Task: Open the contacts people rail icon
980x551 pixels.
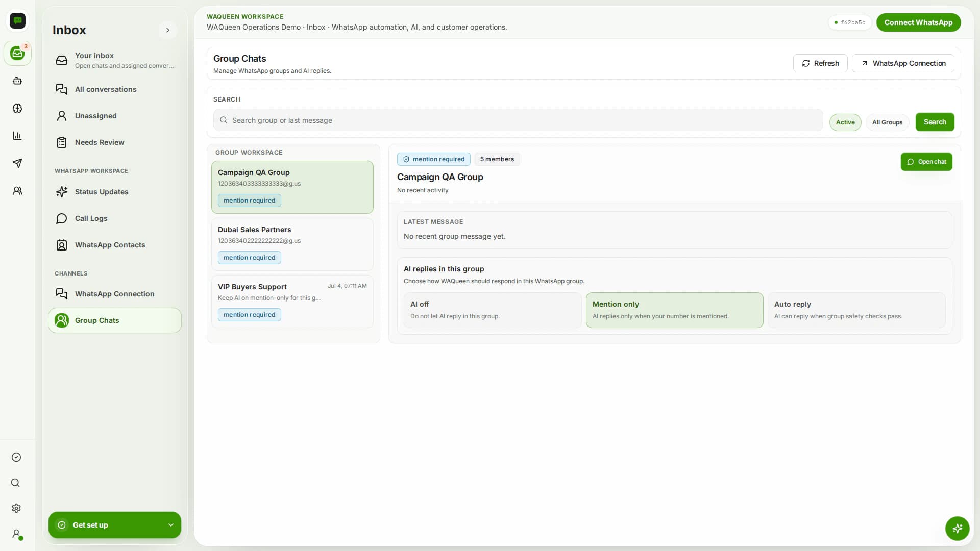Action: coord(17,191)
